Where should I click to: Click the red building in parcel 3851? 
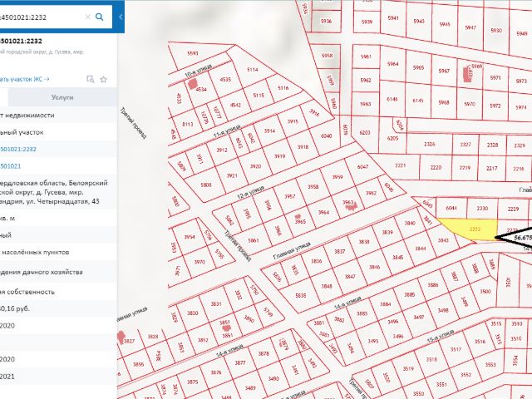click(x=224, y=328)
